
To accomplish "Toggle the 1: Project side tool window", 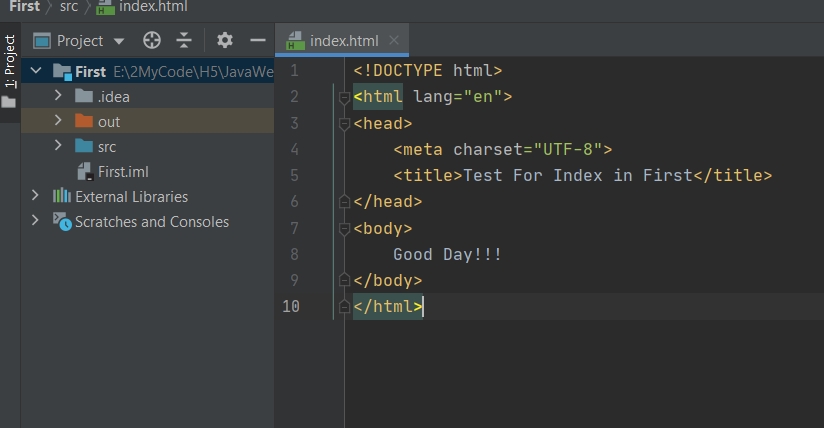I will [10, 72].
